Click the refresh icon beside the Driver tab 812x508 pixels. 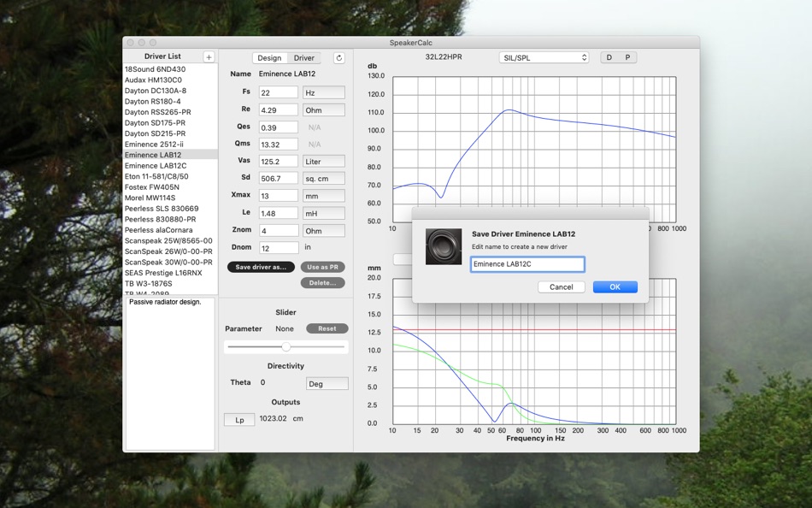338,56
